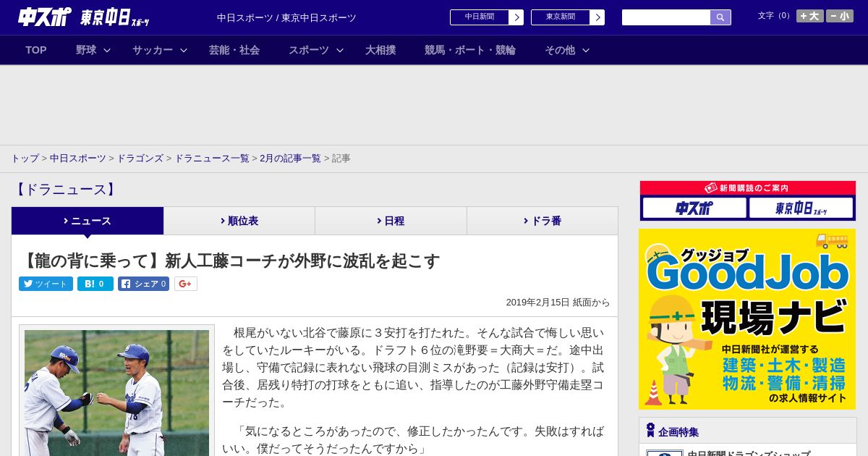This screenshot has height=456, width=868.
Task: Increase font size with 大 button
Action: 810,16
